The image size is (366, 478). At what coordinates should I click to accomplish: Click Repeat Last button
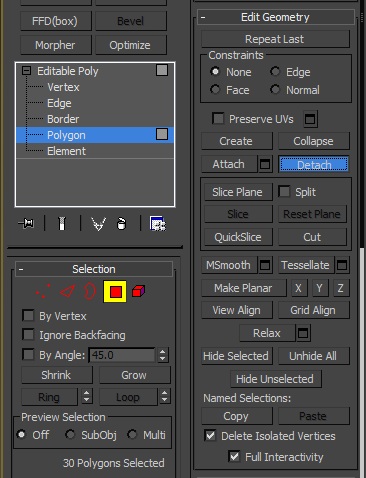(275, 39)
